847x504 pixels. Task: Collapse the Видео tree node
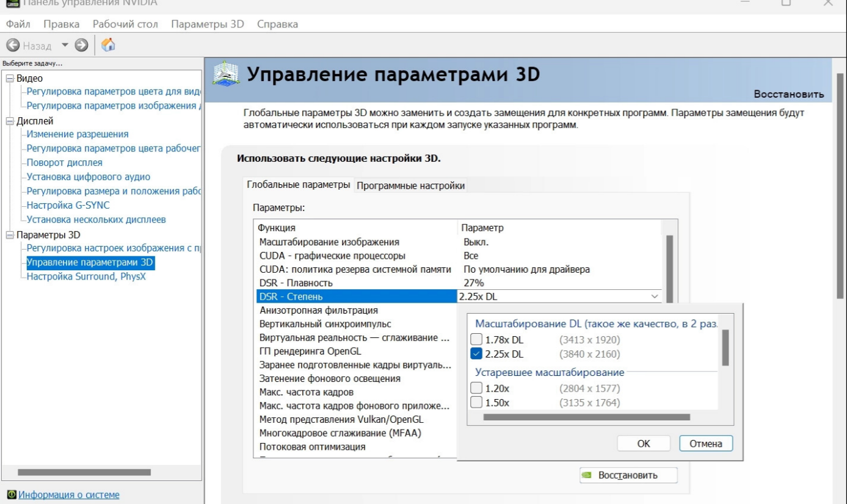pos(9,79)
